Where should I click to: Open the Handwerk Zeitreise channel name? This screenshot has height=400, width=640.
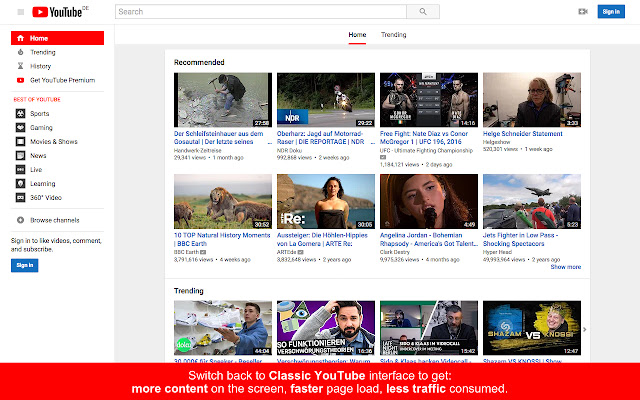(198, 150)
